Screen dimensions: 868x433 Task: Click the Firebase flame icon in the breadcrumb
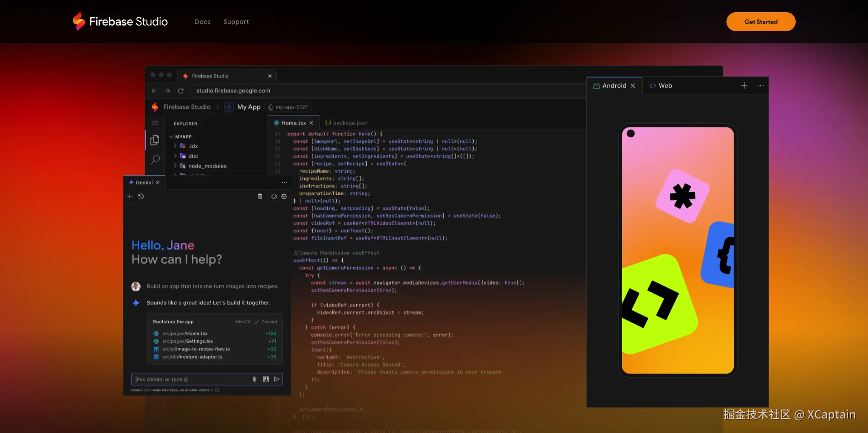point(155,107)
